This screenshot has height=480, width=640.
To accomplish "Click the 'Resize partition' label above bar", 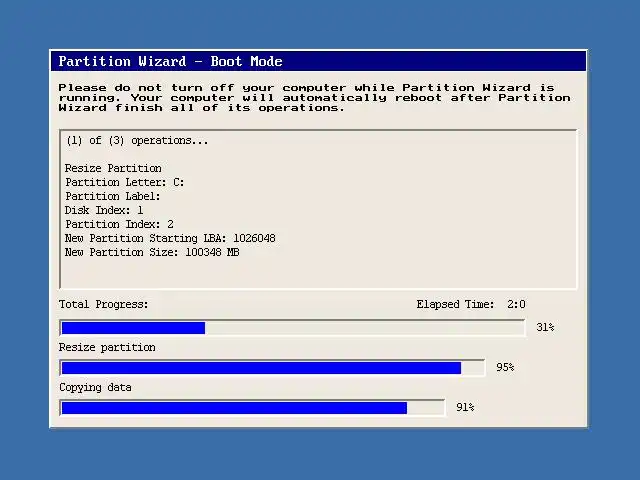I will pos(107,347).
